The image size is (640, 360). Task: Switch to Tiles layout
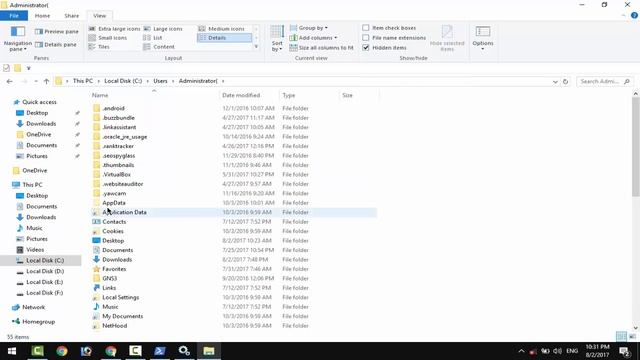click(x=99, y=47)
